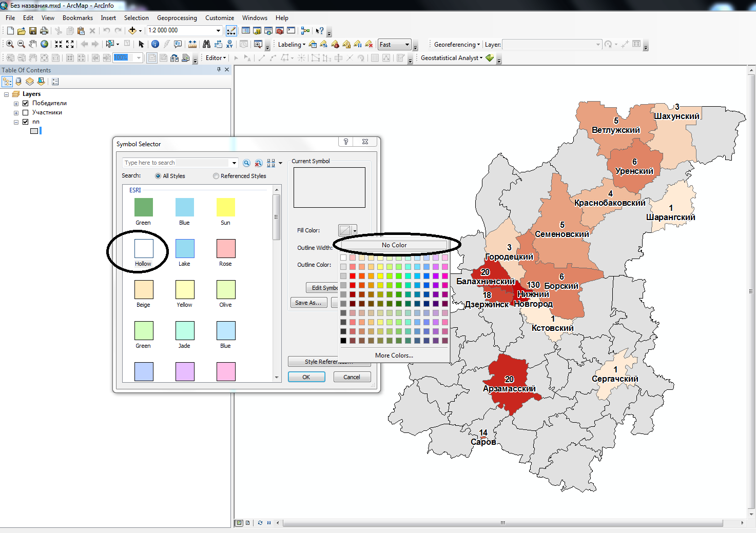
Task: Click the symbol search input field
Action: pyautogui.click(x=176, y=163)
